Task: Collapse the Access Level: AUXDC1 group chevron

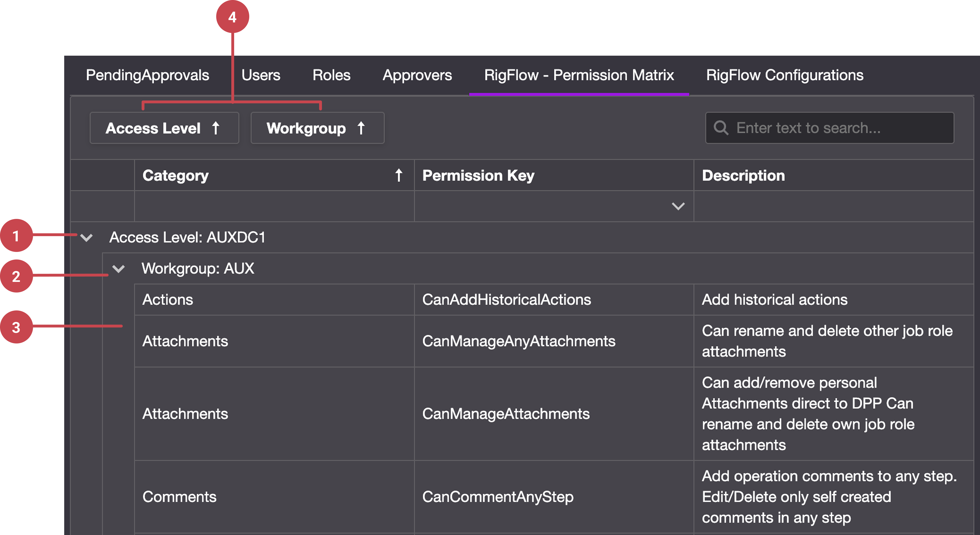Action: tap(87, 237)
